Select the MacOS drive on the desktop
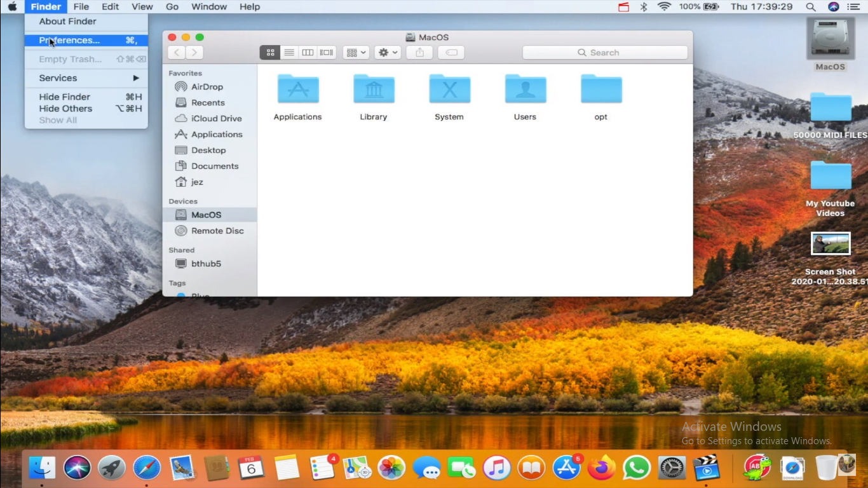This screenshot has height=488, width=868. (x=831, y=38)
